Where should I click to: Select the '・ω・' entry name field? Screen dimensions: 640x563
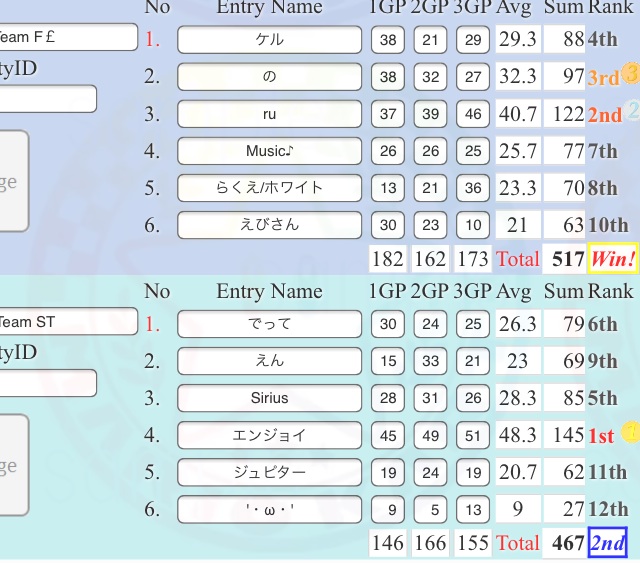269,509
